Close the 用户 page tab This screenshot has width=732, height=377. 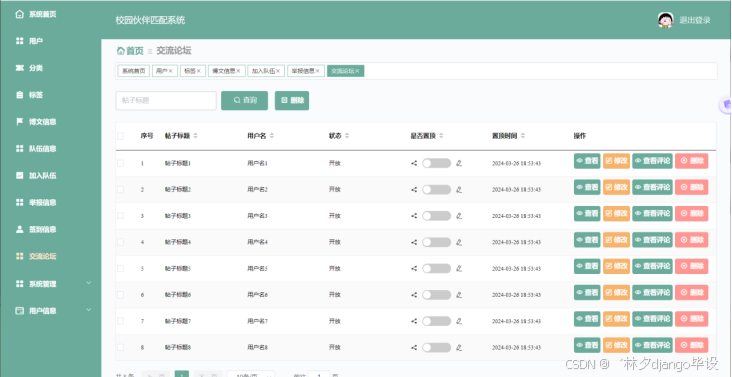pyautogui.click(x=170, y=71)
